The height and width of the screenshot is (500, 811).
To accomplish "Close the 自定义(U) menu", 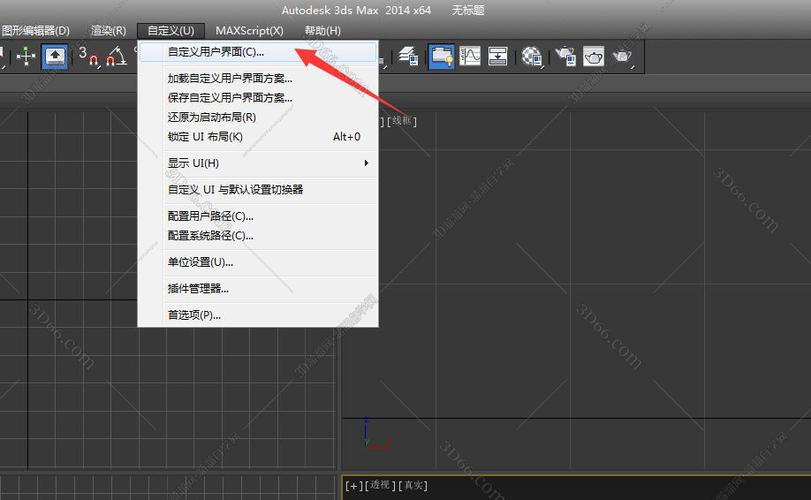I will [171, 31].
